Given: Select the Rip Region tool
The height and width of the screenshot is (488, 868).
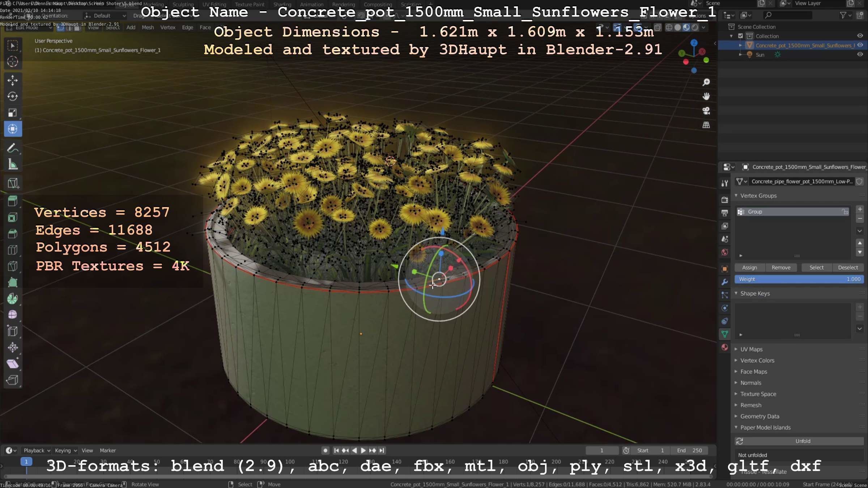Looking at the screenshot, I should pyautogui.click(x=13, y=380).
